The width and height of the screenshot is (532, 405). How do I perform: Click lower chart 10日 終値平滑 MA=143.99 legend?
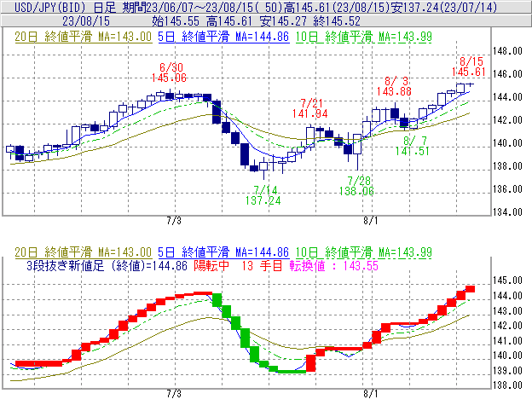tap(363, 252)
